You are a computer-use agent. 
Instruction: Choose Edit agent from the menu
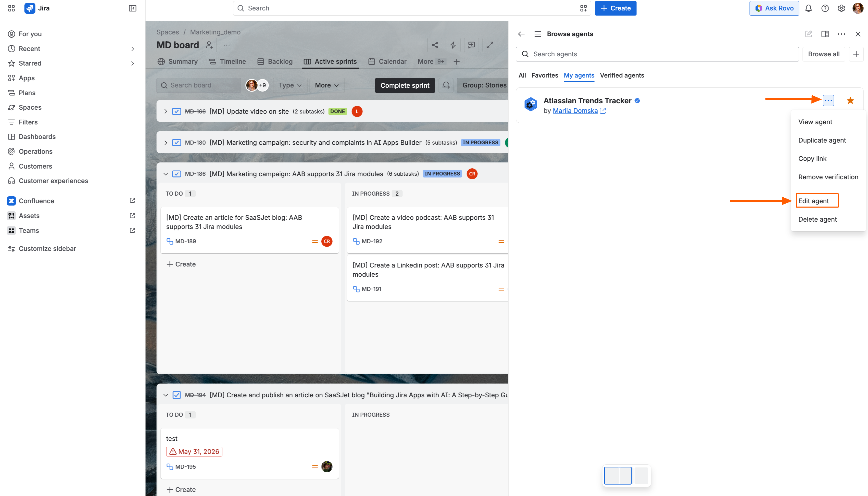point(813,201)
